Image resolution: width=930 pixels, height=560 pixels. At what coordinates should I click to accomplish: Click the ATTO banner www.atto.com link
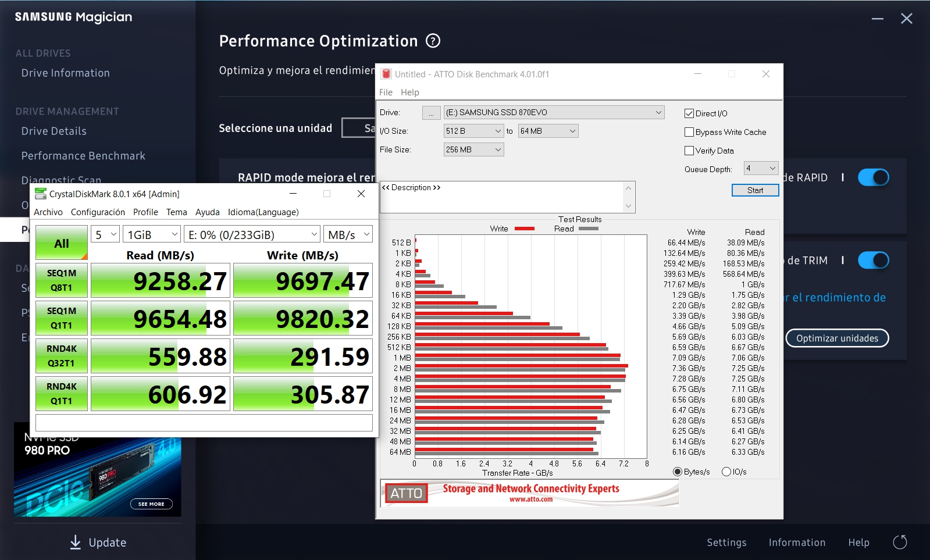tap(531, 500)
